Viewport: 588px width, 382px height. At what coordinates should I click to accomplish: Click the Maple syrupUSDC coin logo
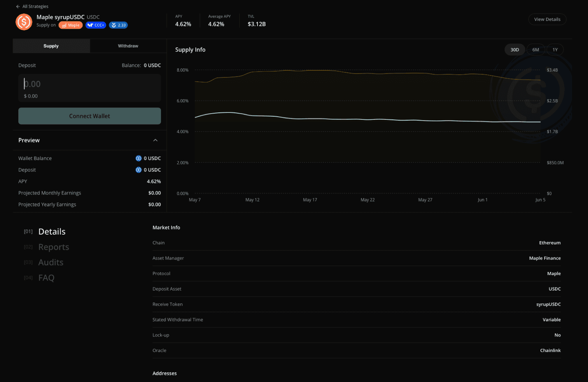pos(24,22)
